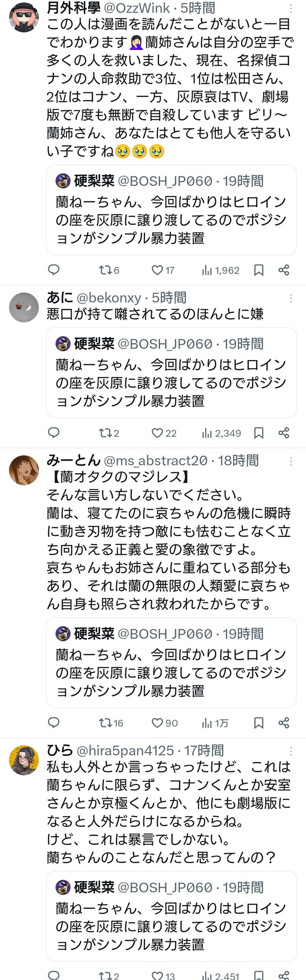
Task: Open more options for 月外科學's tweet
Action: 291,8
